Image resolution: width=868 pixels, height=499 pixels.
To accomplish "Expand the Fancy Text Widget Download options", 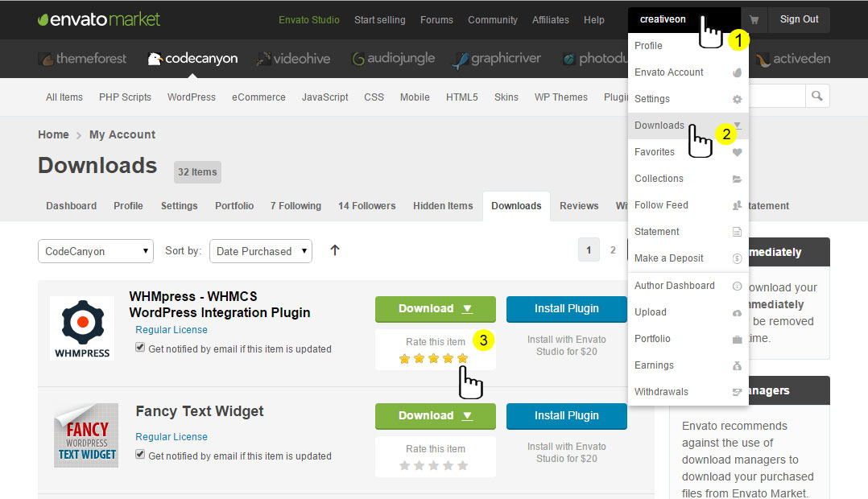I will pos(468,416).
